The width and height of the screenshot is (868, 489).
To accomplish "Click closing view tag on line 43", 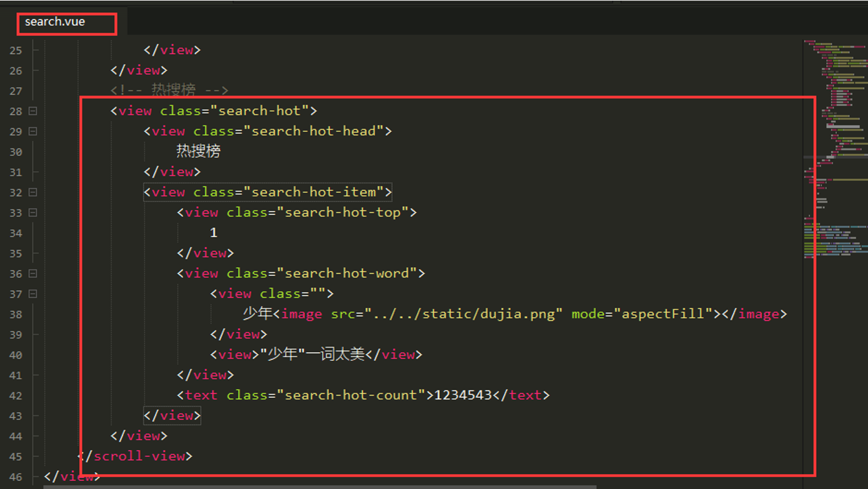I will pos(172,416).
